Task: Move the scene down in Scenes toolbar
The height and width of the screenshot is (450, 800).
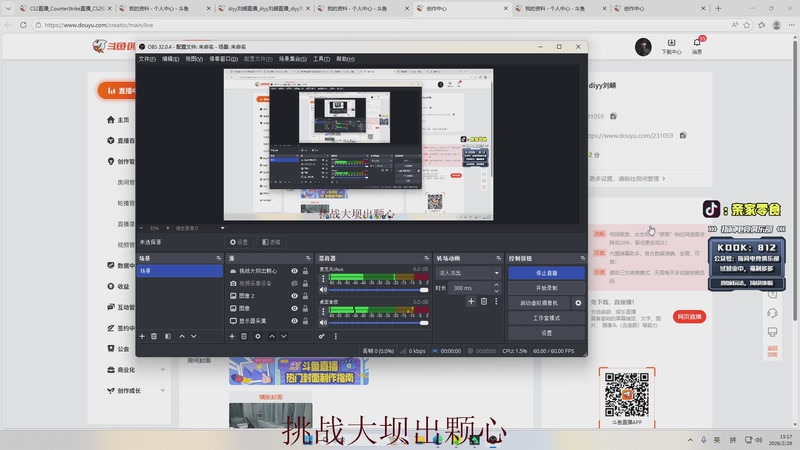Action: point(193,336)
